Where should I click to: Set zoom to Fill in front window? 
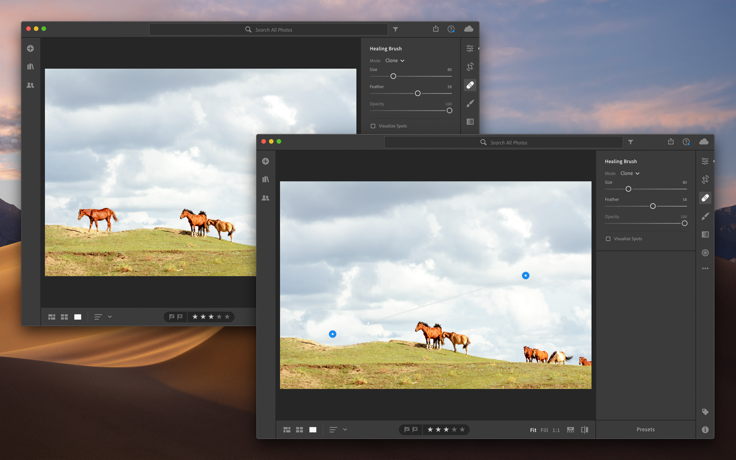[x=544, y=430]
